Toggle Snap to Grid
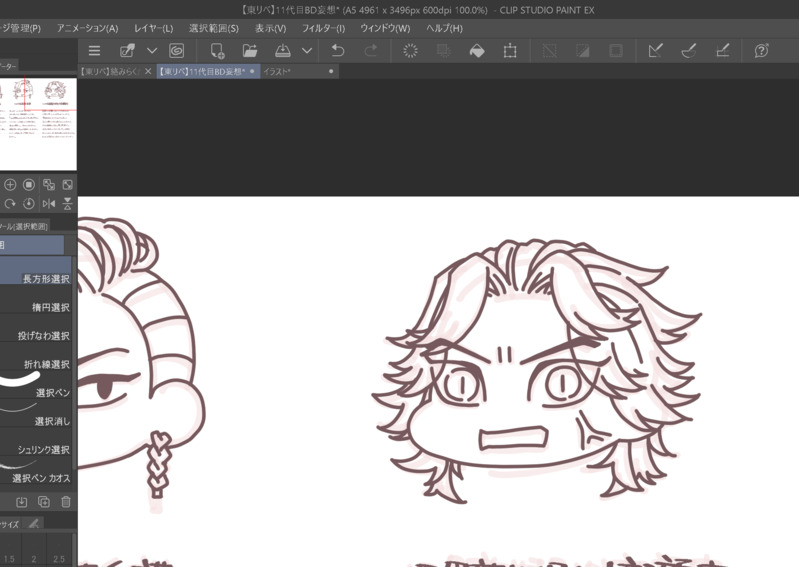Viewport: 799px width, 567px height. pyautogui.click(x=723, y=50)
